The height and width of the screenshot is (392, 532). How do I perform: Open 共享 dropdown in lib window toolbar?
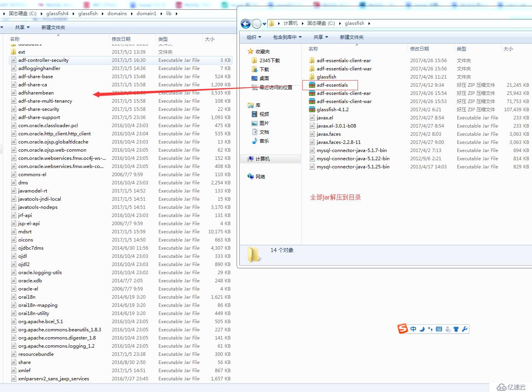pos(22,28)
